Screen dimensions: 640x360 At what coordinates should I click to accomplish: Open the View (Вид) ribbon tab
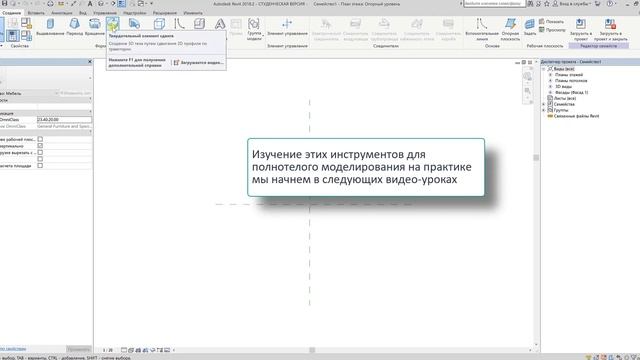coord(82,13)
